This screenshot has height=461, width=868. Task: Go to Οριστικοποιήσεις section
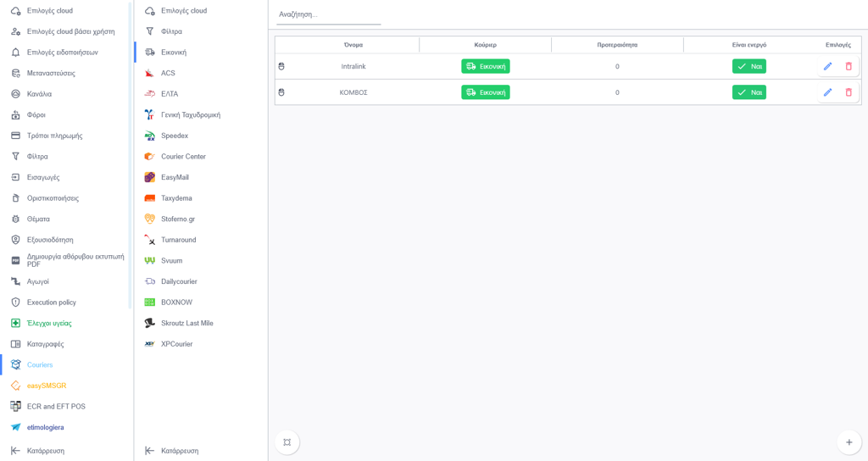53,198
